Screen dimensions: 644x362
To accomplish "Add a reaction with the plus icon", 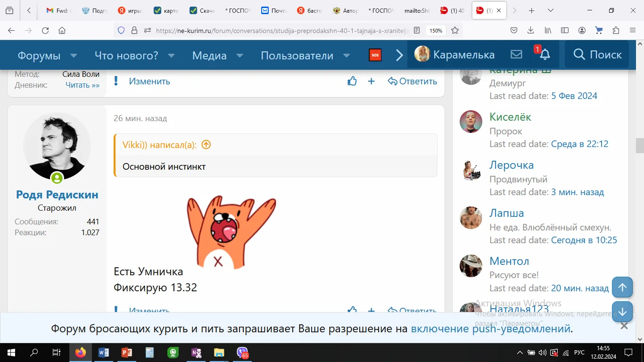I will pyautogui.click(x=371, y=81).
